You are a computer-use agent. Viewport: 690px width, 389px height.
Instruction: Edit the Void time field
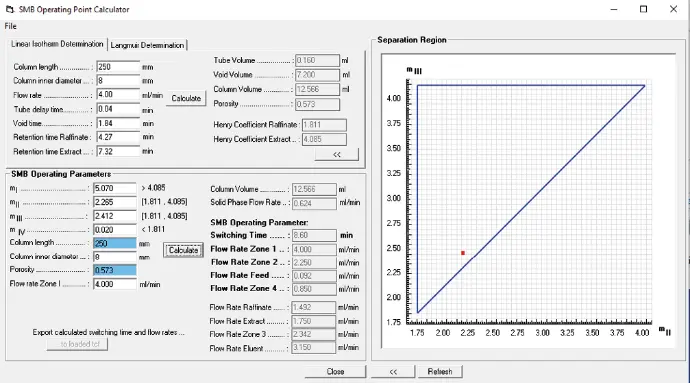click(118, 123)
